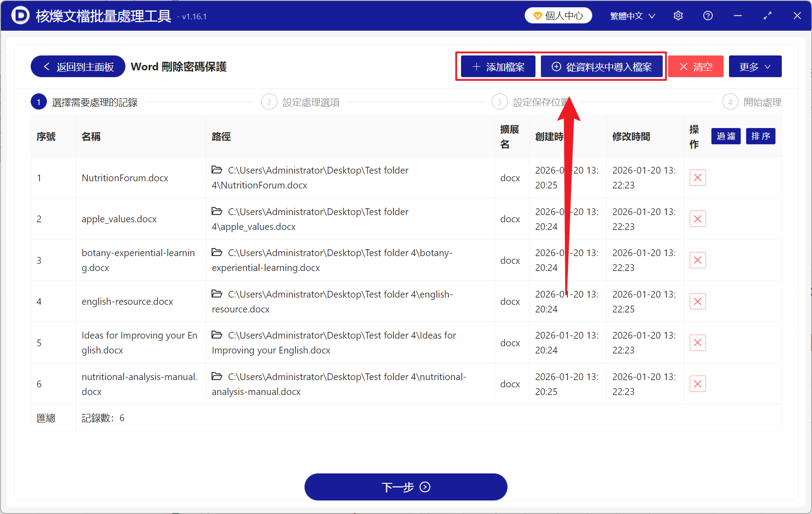This screenshot has height=514, width=812.
Task: Click the 下一步 button
Action: pyautogui.click(x=406, y=487)
